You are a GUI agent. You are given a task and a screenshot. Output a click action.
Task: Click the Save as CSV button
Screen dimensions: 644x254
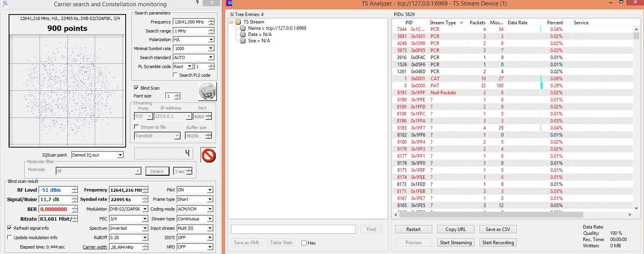tap(498, 229)
